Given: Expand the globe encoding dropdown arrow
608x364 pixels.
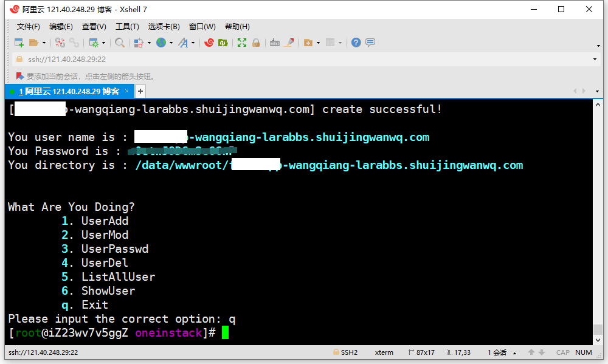Looking at the screenshot, I should coord(171,43).
